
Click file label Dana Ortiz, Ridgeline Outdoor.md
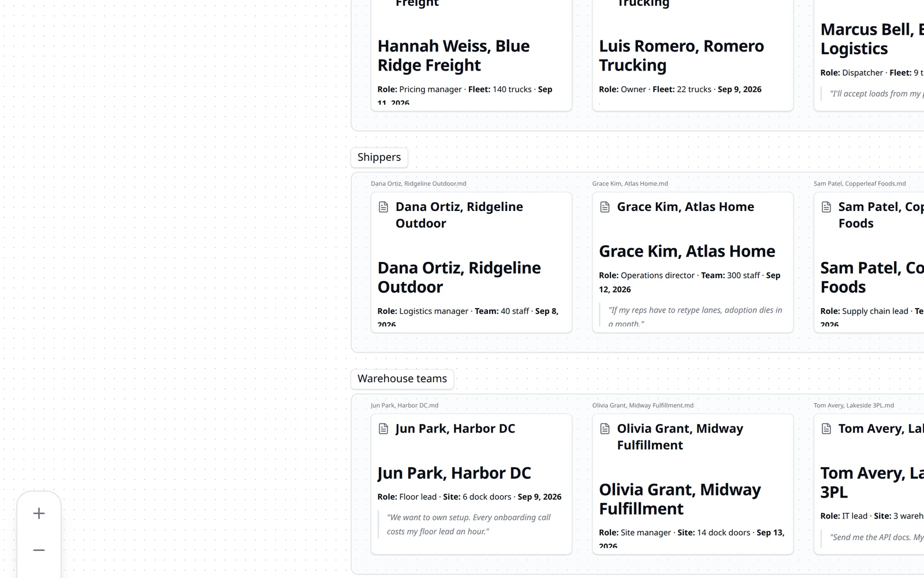(x=419, y=184)
